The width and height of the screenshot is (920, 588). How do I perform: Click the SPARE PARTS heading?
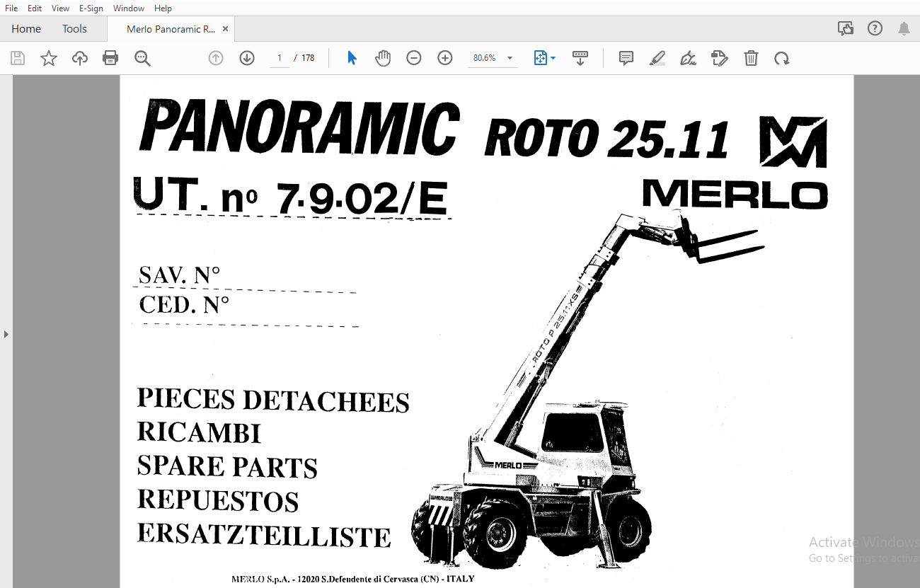click(x=227, y=467)
